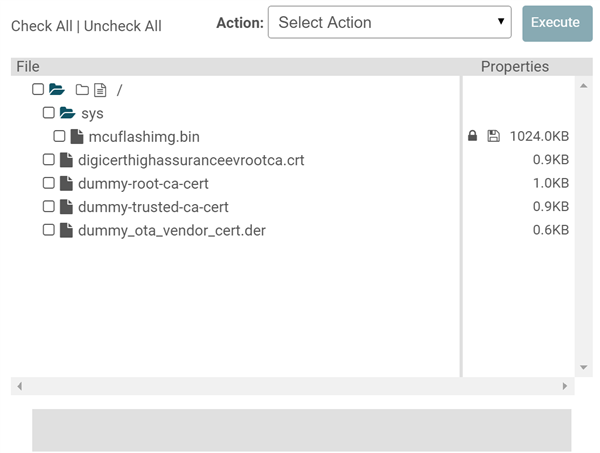Click the file icon beside dummy-root-ca-cert
600x453 pixels.
click(66, 183)
